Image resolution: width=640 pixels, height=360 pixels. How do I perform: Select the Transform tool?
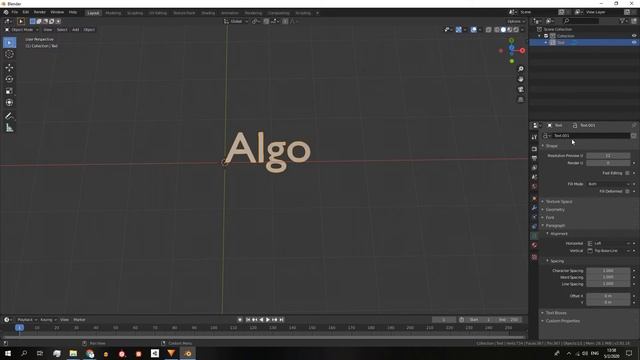click(9, 102)
